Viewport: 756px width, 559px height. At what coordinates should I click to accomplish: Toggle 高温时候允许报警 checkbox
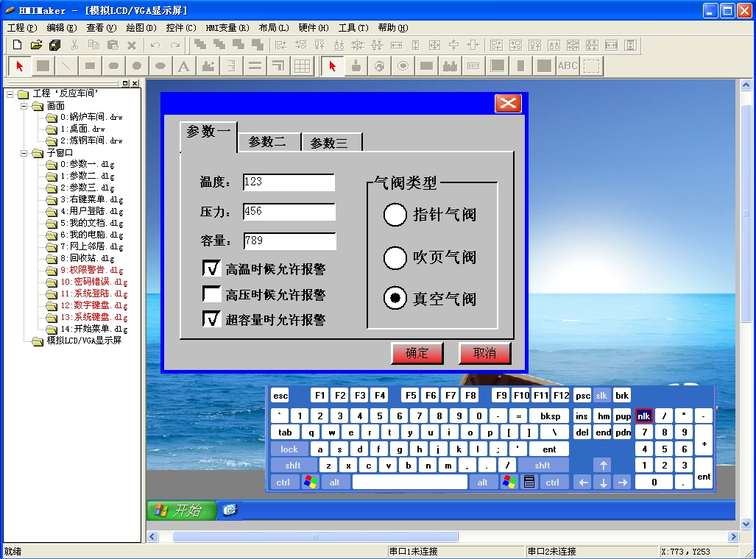coord(212,268)
